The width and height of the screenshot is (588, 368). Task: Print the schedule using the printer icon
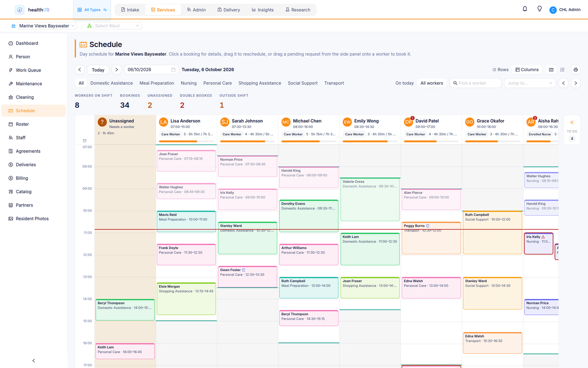coord(576,70)
